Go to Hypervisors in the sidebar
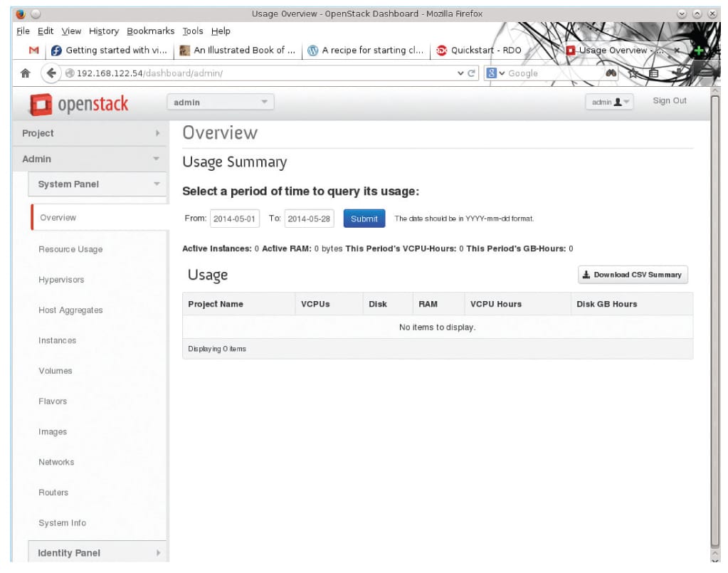Image resolution: width=728 pixels, height=573 pixels. click(61, 280)
